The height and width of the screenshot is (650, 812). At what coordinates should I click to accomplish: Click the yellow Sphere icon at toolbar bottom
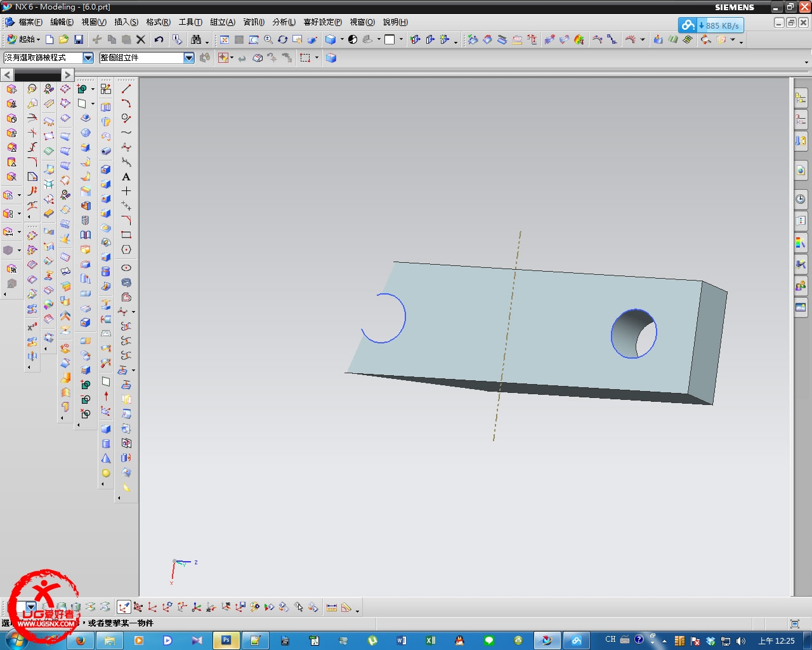pyautogui.click(x=106, y=473)
